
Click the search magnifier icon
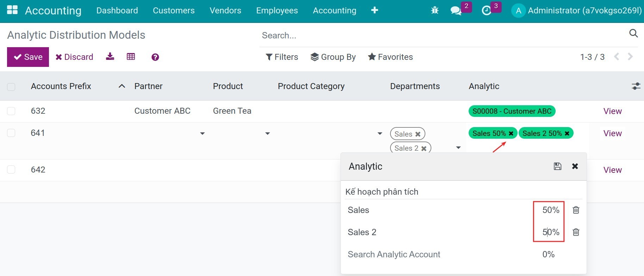633,33
